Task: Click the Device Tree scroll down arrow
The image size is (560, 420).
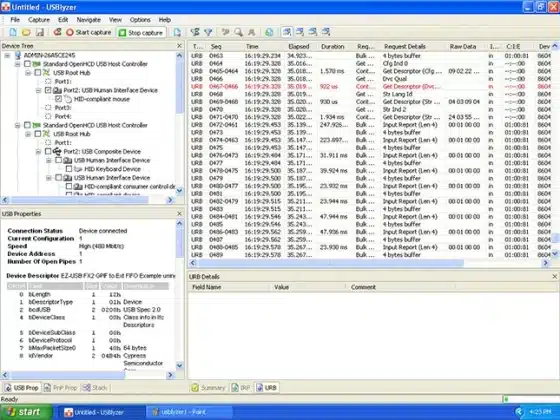Action: tap(180, 191)
